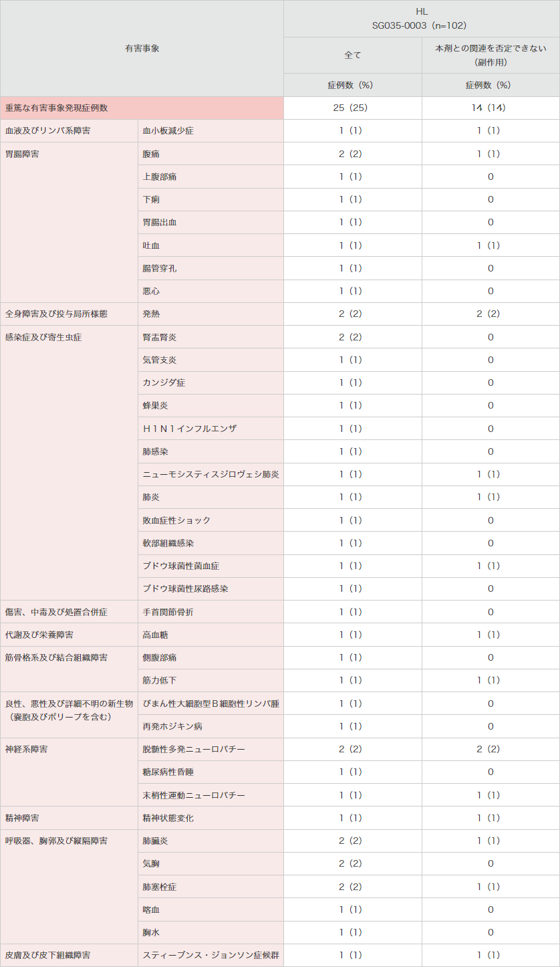Select the 血液及びリンパ系障害 category cell

pyautogui.click(x=69, y=131)
